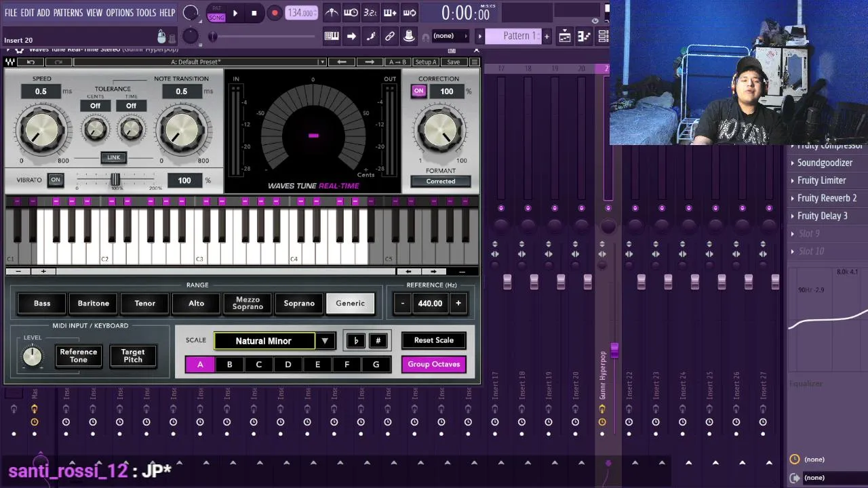The width and height of the screenshot is (868, 488).
Task: Toggle the metronome icon
Action: 332,12
